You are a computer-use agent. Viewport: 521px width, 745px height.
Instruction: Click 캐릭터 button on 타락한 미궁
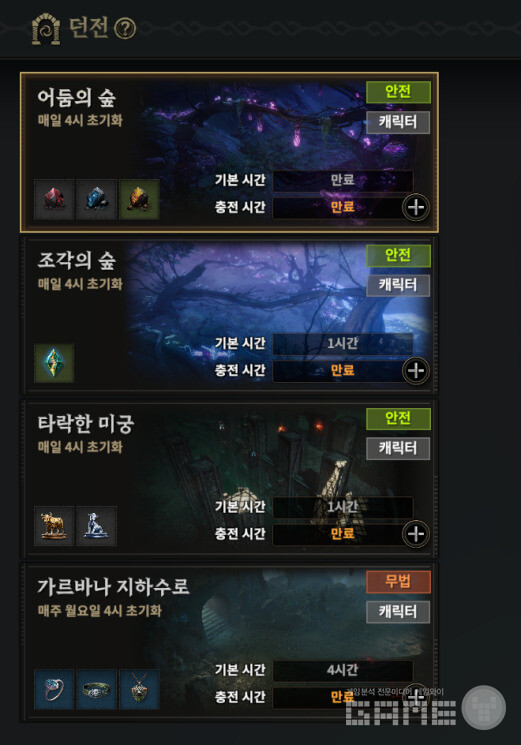point(398,448)
